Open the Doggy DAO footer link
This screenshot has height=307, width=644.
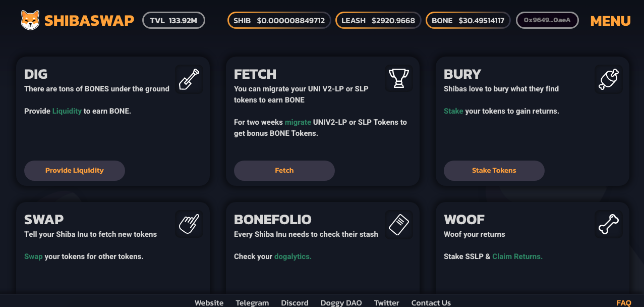click(341, 303)
